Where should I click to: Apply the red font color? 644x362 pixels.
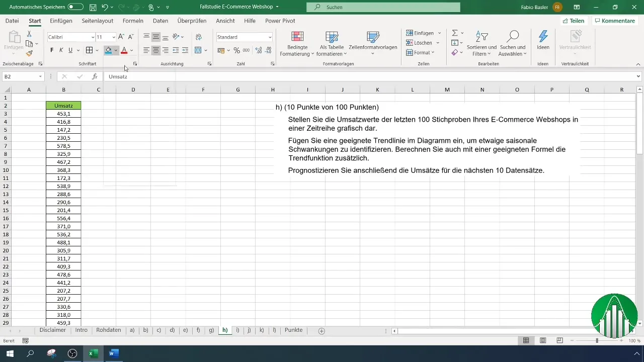(x=124, y=50)
